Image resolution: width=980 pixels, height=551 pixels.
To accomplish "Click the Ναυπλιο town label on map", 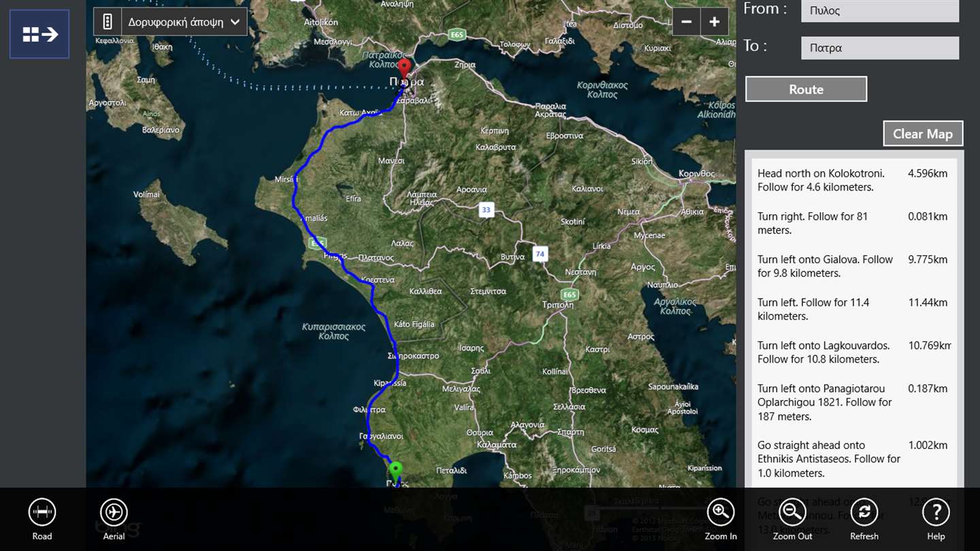I will 662,284.
